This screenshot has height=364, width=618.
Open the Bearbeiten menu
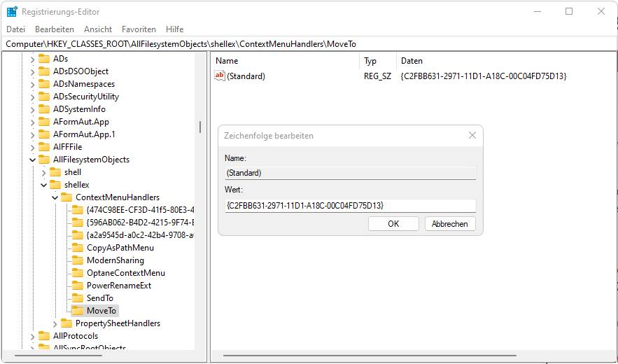click(55, 29)
